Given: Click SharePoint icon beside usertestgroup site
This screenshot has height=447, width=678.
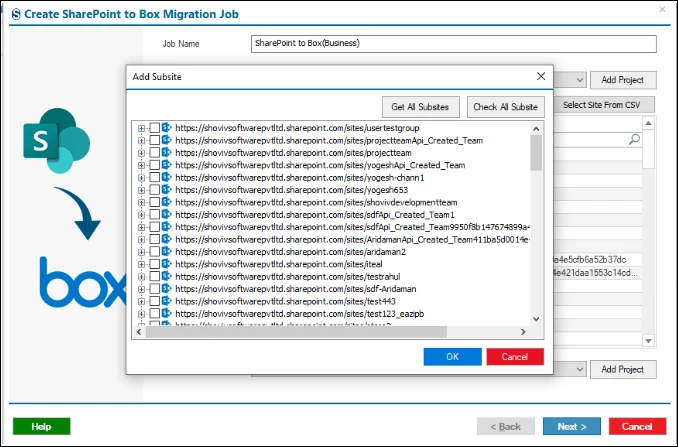Looking at the screenshot, I should click(x=166, y=128).
